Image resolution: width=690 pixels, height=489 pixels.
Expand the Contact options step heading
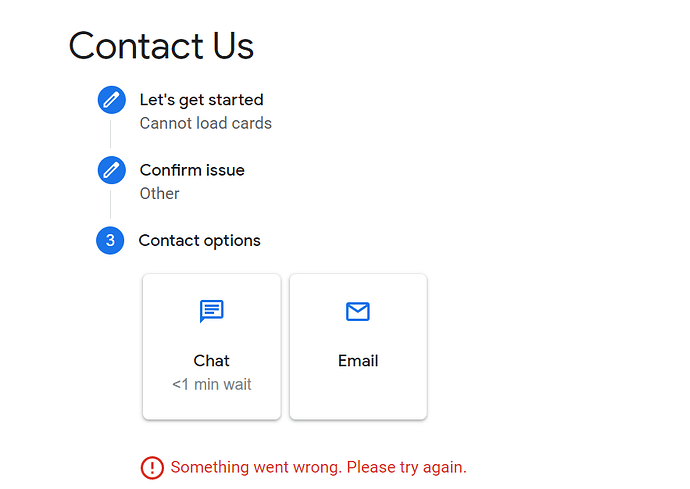(x=199, y=240)
